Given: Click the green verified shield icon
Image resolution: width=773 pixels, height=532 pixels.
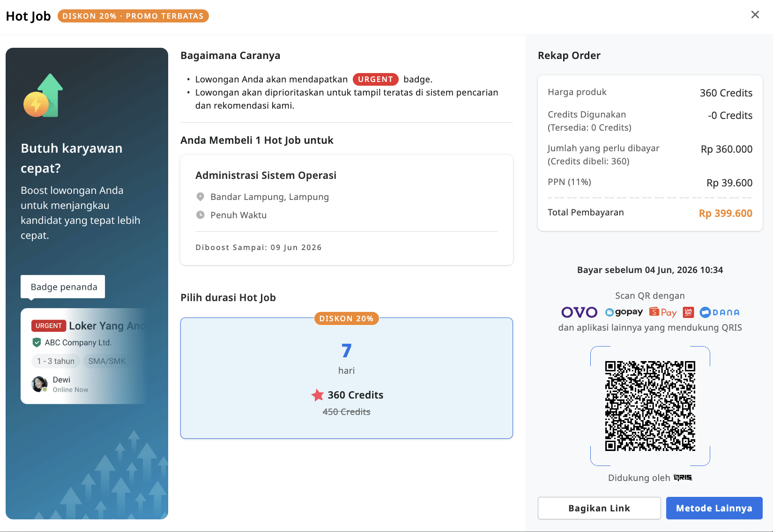Looking at the screenshot, I should tap(37, 342).
